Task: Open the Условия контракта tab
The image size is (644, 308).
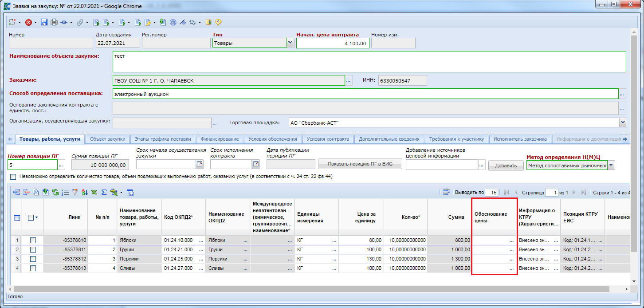Action: coord(328,139)
